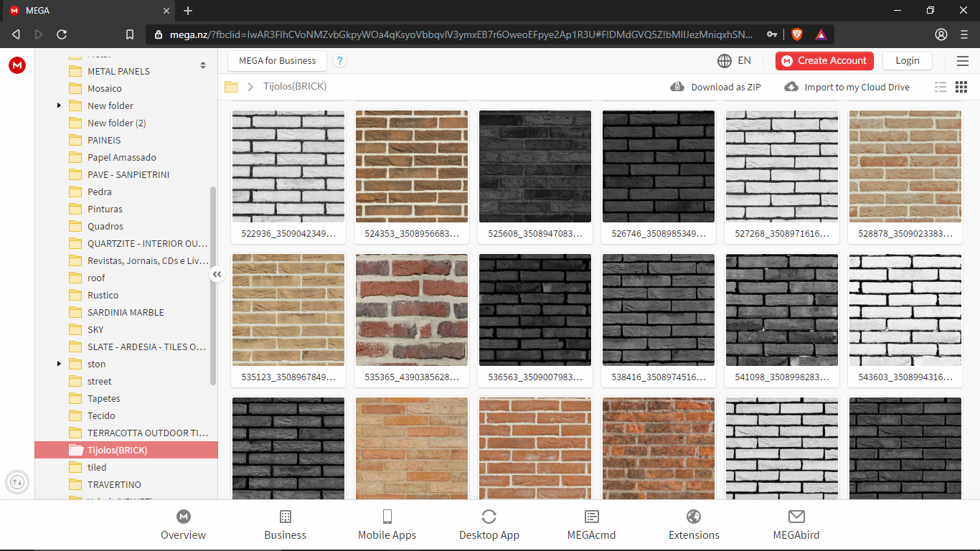980x551 pixels.
Task: Open the MEGA logo in the sidebar
Action: (x=17, y=65)
